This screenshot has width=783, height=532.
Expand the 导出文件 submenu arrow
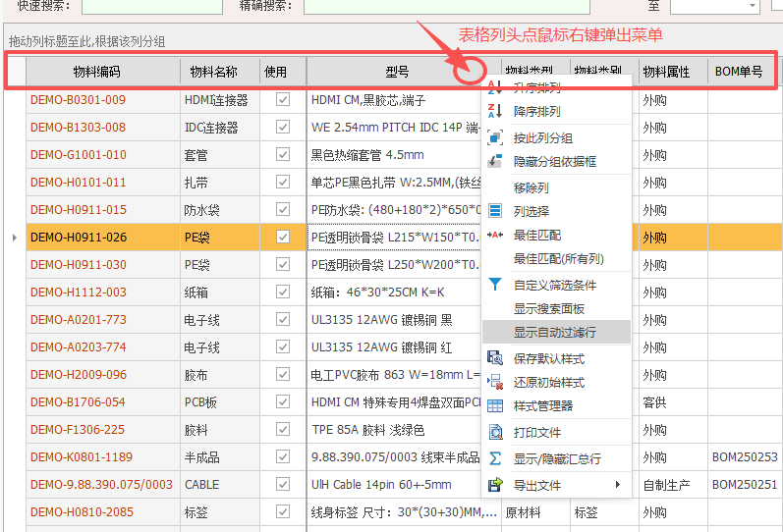(618, 485)
